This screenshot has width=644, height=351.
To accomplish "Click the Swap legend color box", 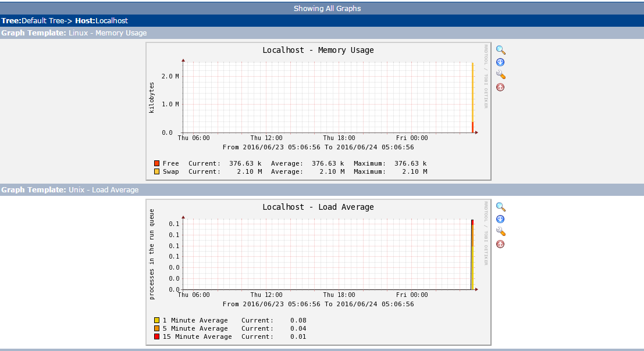I will click(157, 171).
